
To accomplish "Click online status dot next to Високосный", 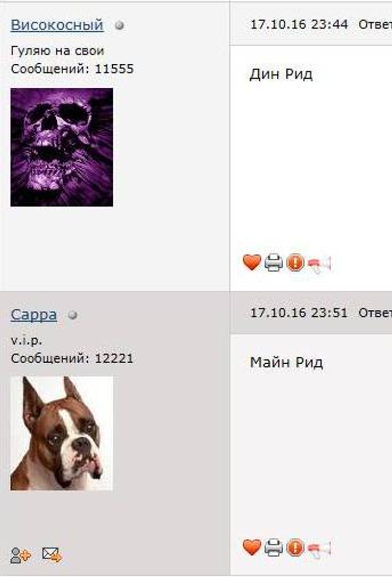I will [x=120, y=25].
